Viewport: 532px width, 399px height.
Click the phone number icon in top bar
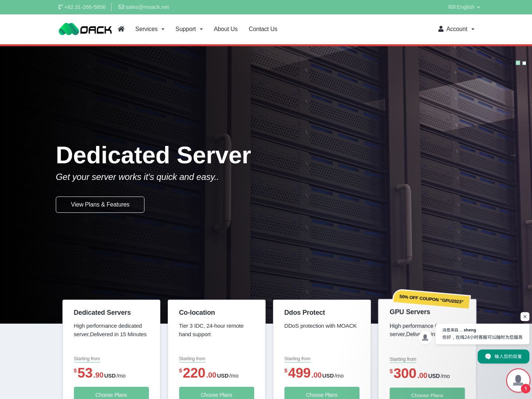(x=61, y=7)
